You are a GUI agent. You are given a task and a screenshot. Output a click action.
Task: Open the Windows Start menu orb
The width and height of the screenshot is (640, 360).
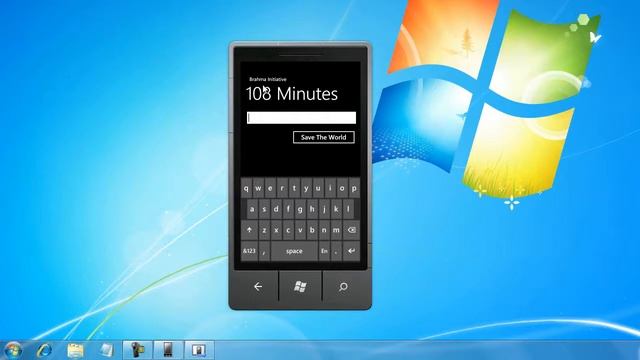click(13, 350)
